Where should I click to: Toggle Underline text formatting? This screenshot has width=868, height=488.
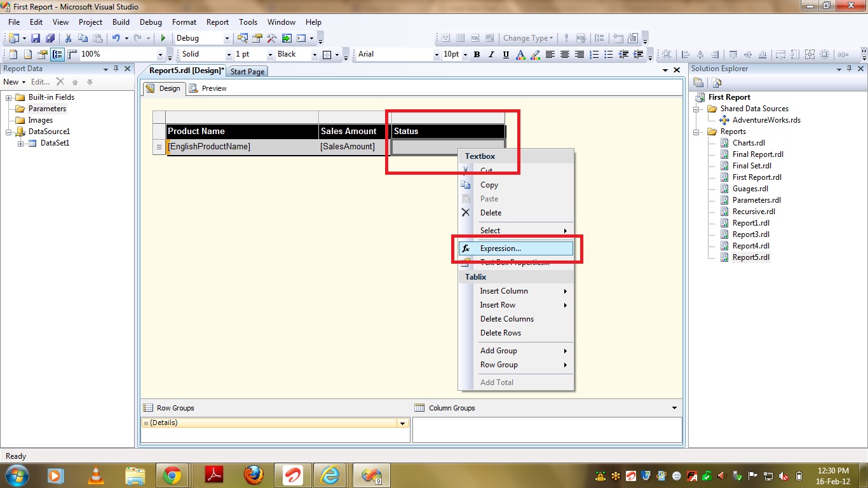(x=506, y=55)
